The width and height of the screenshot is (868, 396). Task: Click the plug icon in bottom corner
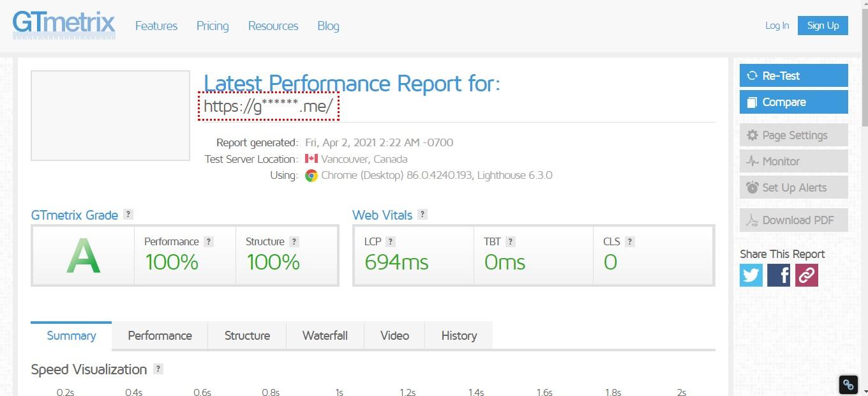(x=848, y=385)
